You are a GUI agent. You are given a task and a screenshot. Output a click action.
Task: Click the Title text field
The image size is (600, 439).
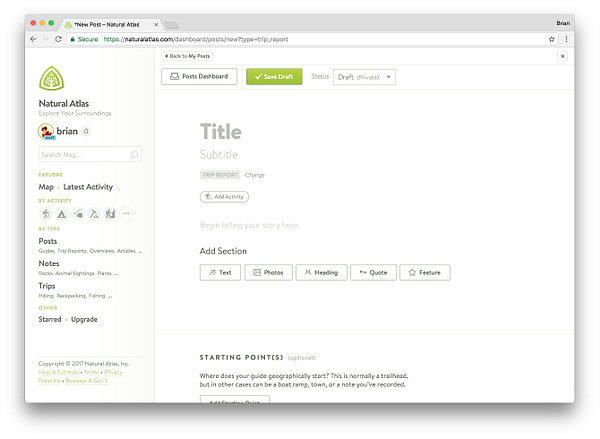click(x=221, y=132)
